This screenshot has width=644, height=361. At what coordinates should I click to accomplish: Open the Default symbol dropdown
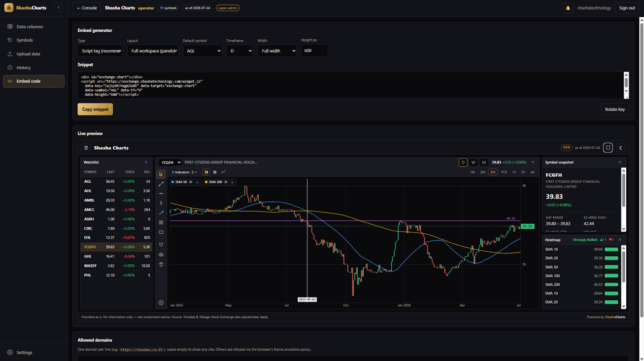(202, 50)
